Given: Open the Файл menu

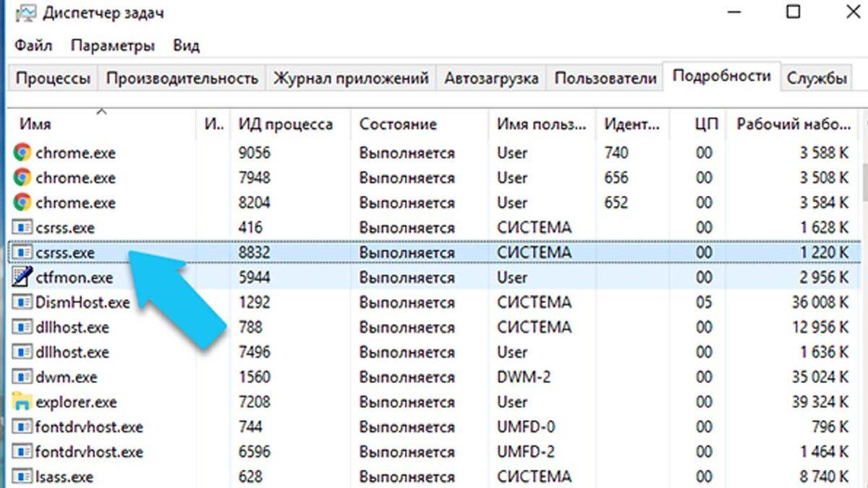Looking at the screenshot, I should pos(33,45).
